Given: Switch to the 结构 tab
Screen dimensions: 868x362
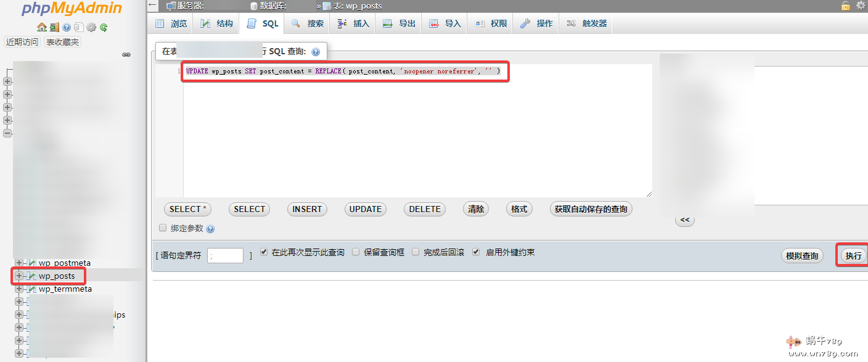Looking at the screenshot, I should (x=215, y=23).
